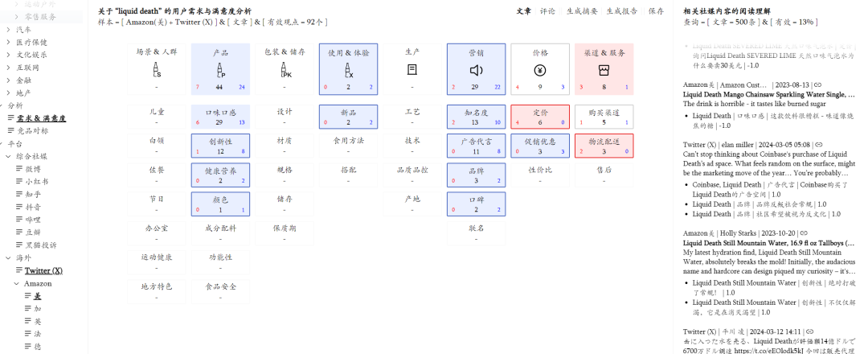Click the megaphone icon in 营销 card

476,70
